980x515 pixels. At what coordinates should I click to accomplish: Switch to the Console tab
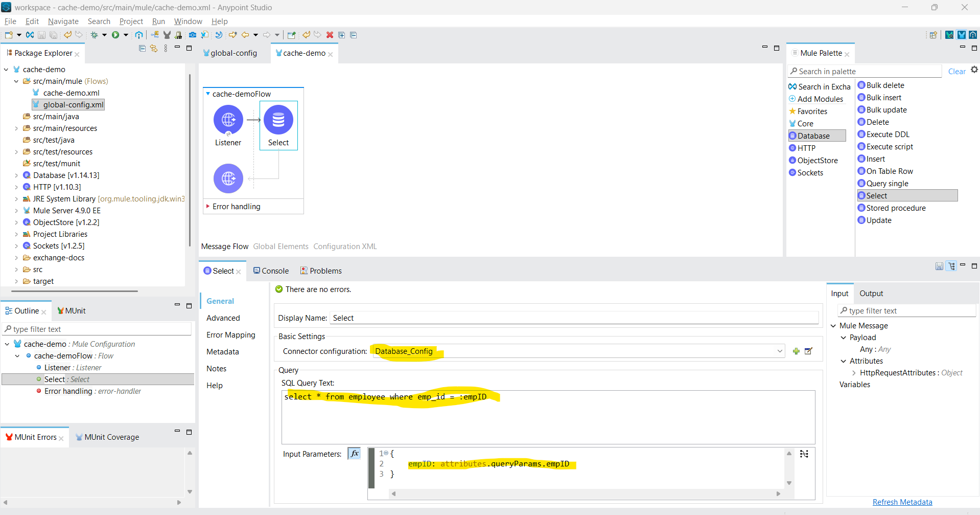coord(271,271)
